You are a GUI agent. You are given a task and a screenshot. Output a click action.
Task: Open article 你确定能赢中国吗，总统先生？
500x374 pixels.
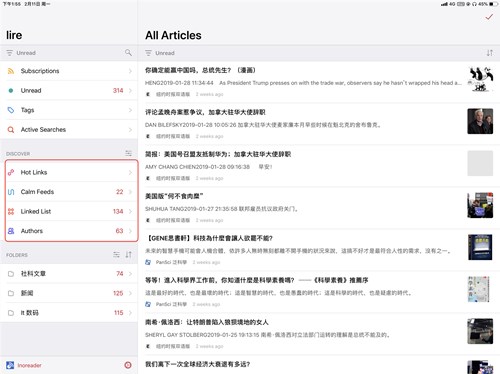tap(319, 82)
